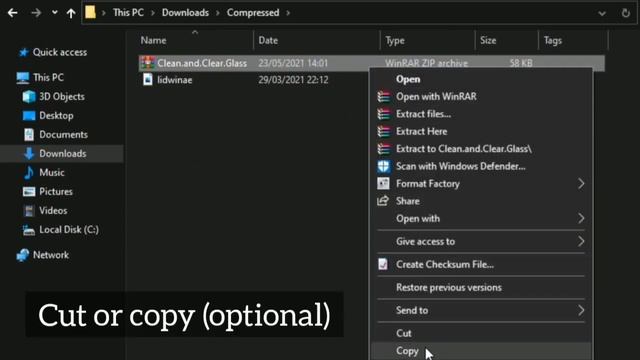Image resolution: width=640 pixels, height=360 pixels.
Task: Click the Windows Defender shield icon
Action: 383,167
